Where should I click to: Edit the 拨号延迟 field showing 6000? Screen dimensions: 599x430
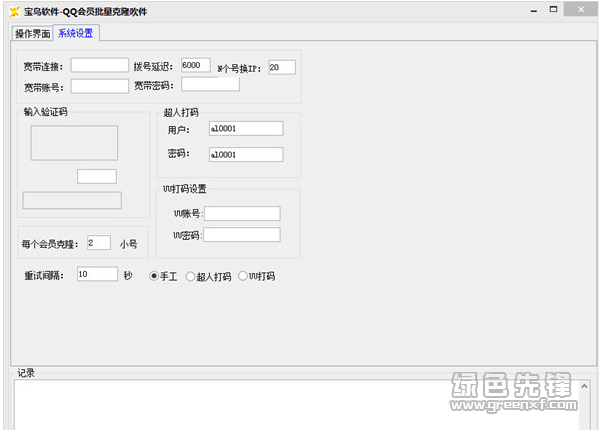196,65
